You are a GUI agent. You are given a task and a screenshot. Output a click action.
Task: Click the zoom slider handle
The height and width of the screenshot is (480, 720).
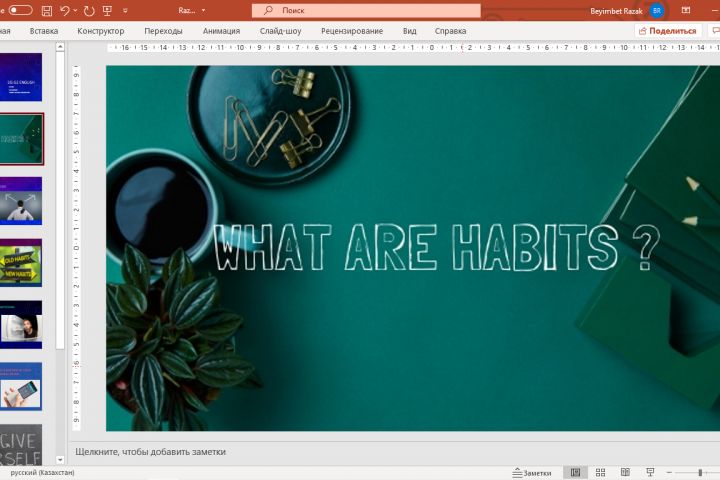[700, 472]
